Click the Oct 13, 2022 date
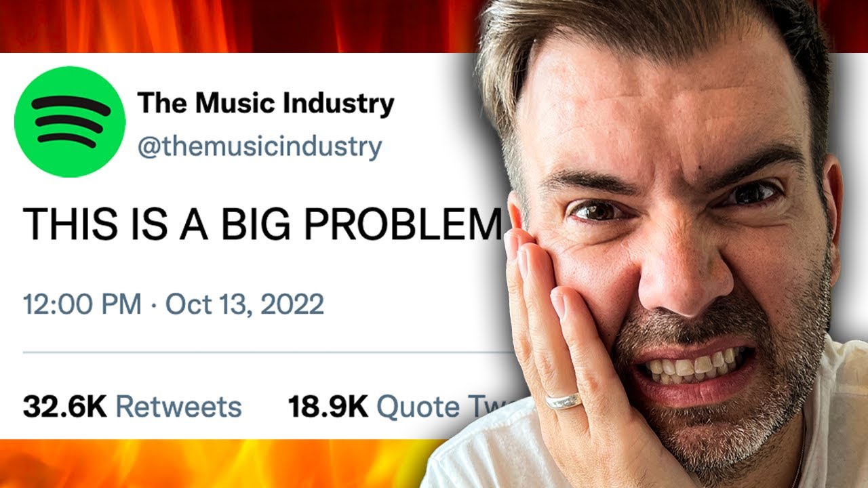 coord(245,305)
